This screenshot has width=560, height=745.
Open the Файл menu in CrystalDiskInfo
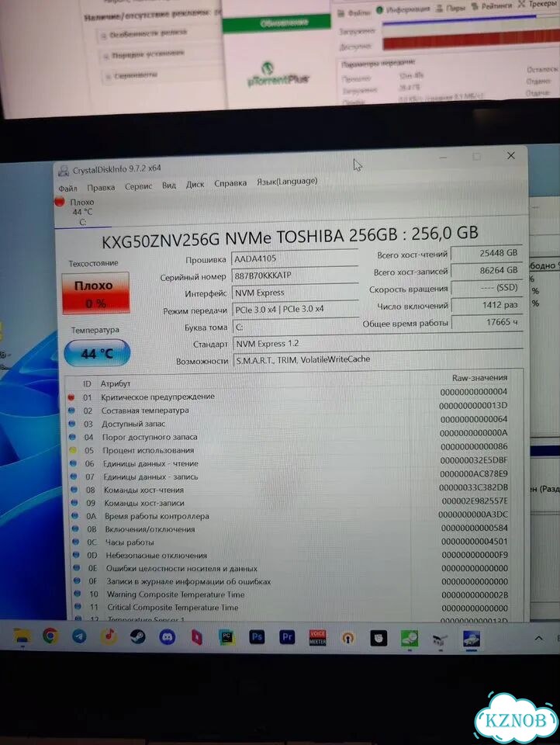click(x=67, y=189)
